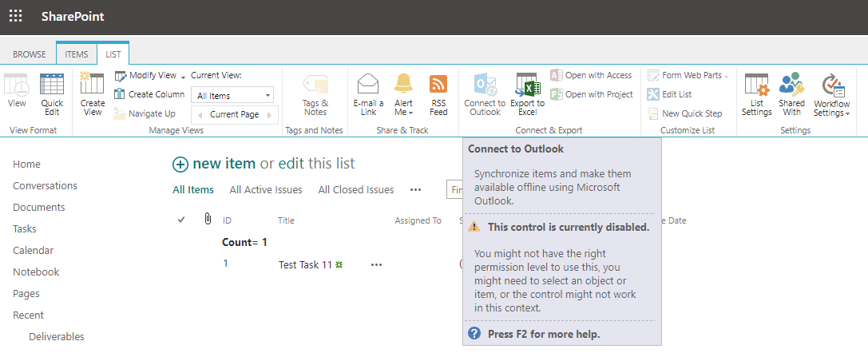
Task: Open Conversations in left navigation
Action: point(45,186)
